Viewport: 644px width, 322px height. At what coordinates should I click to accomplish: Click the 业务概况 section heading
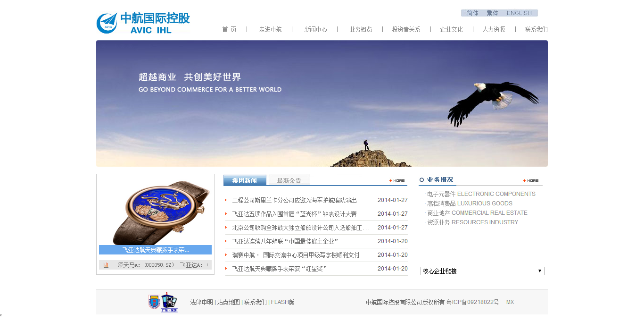coord(440,180)
